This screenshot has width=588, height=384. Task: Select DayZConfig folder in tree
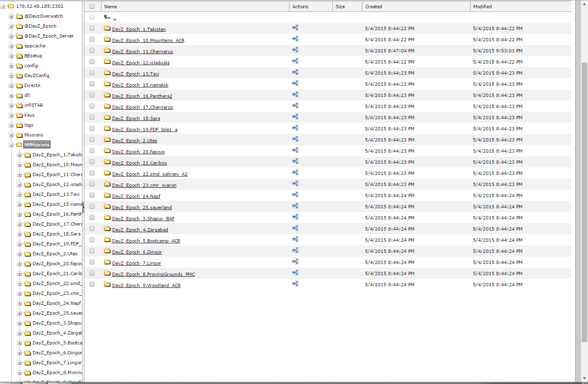point(37,75)
